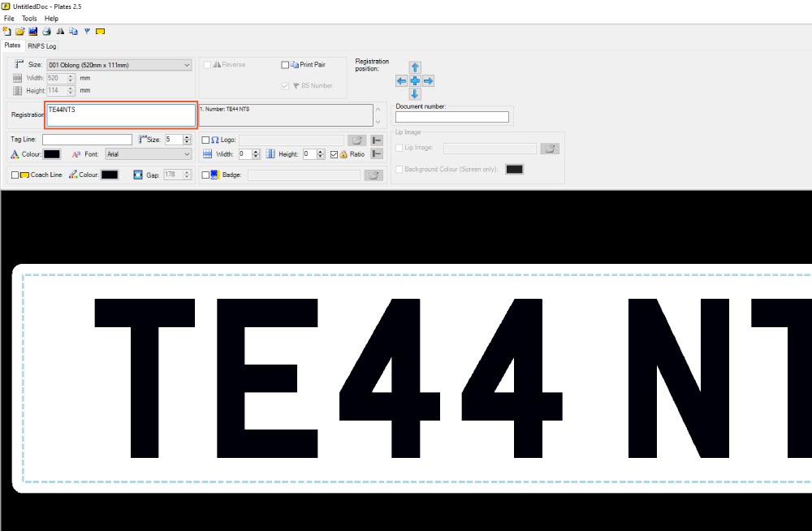Open the Tools menu
The image size is (812, 531).
pos(29,19)
